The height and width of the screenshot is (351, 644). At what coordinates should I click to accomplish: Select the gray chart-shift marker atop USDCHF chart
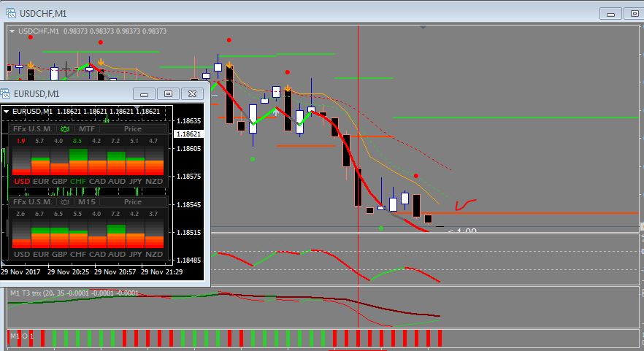[423, 27]
